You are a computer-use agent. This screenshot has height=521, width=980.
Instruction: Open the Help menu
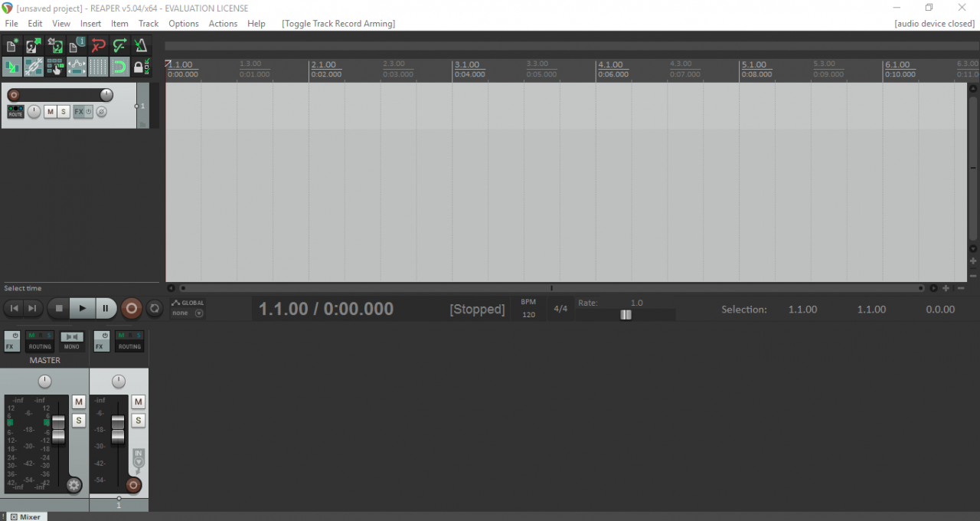point(256,24)
